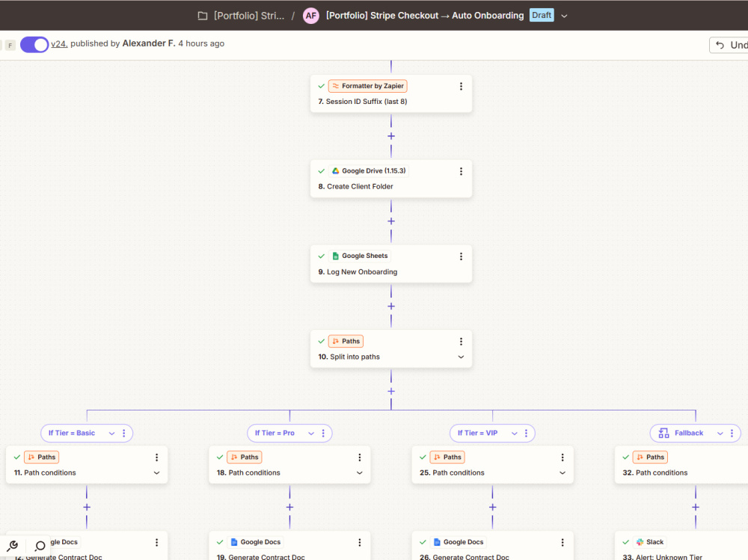The height and width of the screenshot is (560, 748).
Task: Click the F badge left of the toggle
Action: (10, 46)
